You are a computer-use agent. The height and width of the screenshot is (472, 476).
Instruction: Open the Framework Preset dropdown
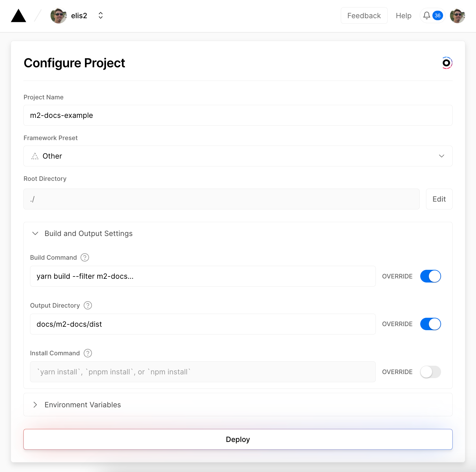[238, 156]
